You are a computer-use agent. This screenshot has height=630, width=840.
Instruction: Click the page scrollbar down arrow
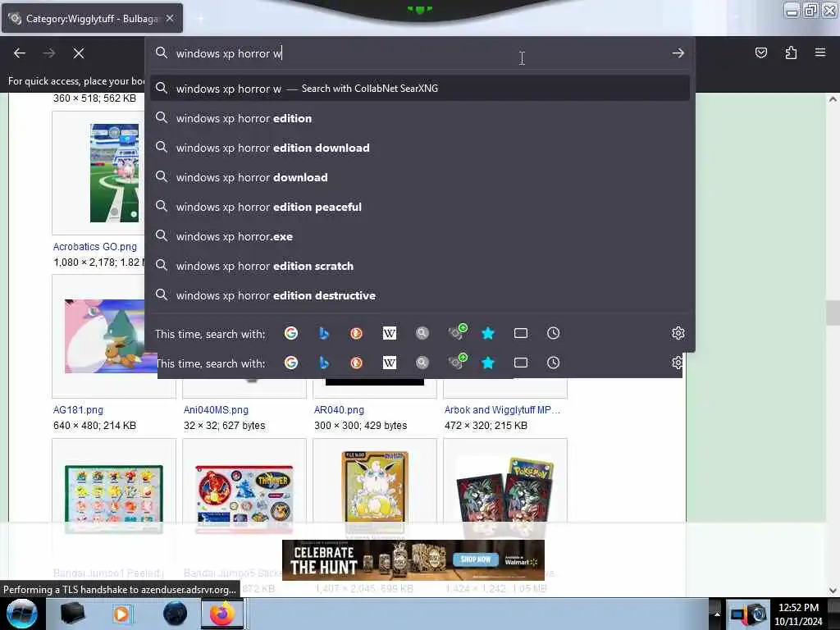833,591
